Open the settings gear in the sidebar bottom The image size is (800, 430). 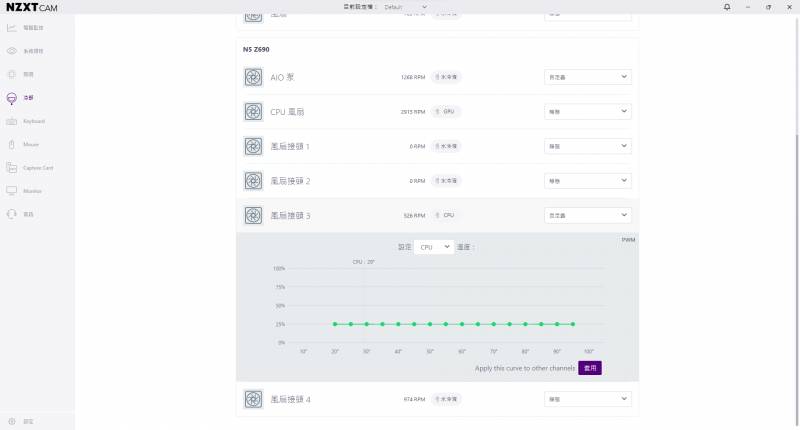(11, 421)
